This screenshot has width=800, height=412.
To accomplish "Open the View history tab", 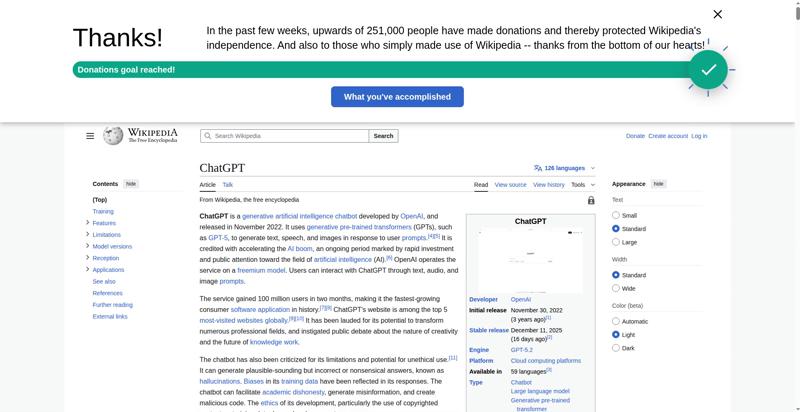I will click(x=548, y=185).
